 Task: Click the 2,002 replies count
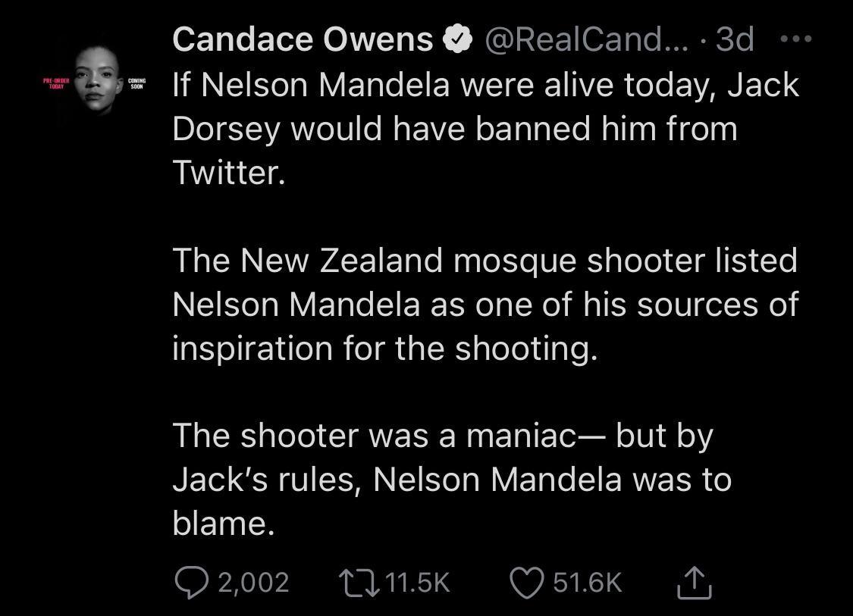coord(253,582)
